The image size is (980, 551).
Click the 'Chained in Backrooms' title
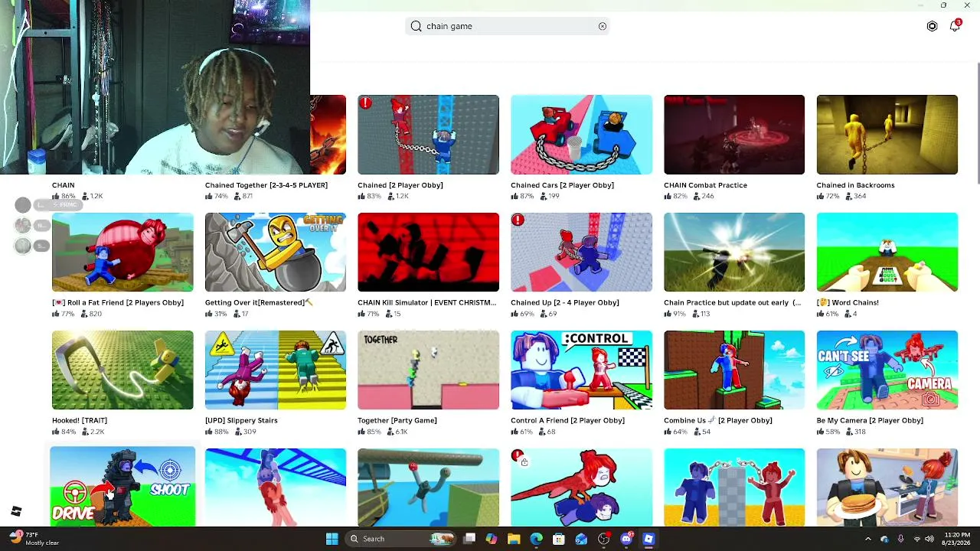(855, 185)
